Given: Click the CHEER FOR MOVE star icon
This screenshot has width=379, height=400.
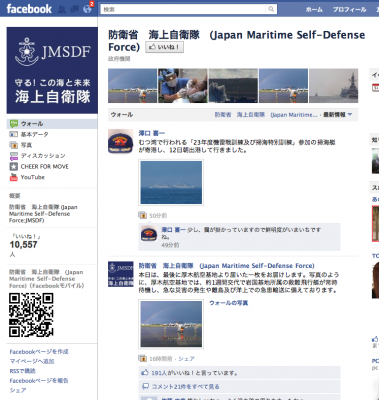Looking at the screenshot, I should coord(14,166).
